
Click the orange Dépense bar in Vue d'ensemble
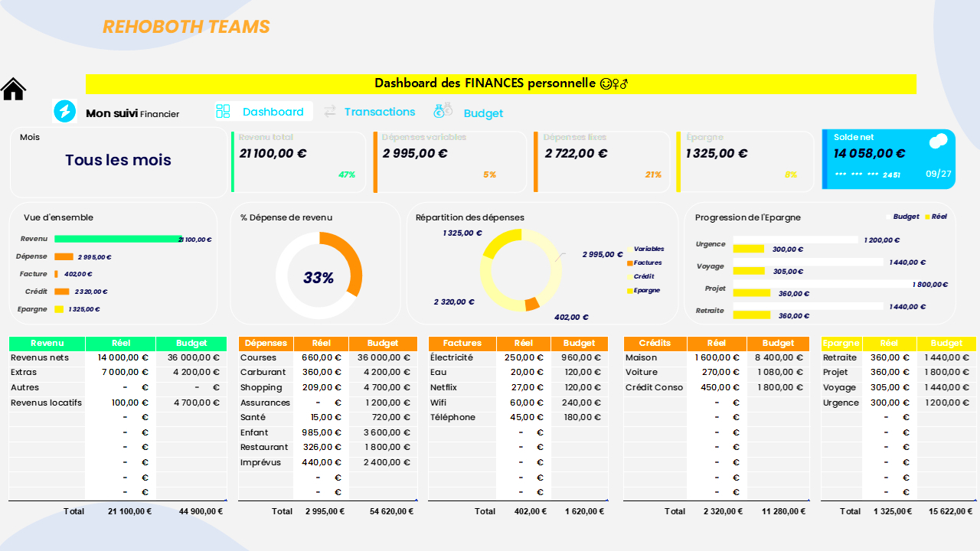coord(64,257)
